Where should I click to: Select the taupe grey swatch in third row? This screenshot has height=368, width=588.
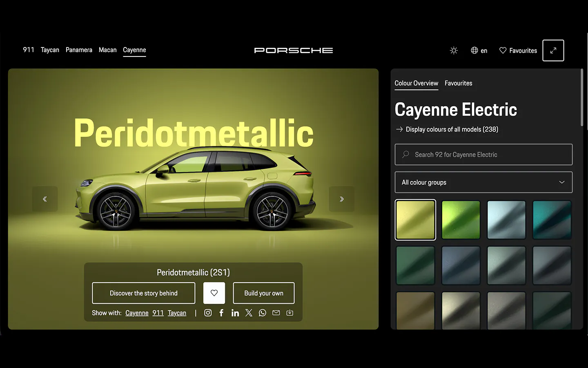pos(506,310)
